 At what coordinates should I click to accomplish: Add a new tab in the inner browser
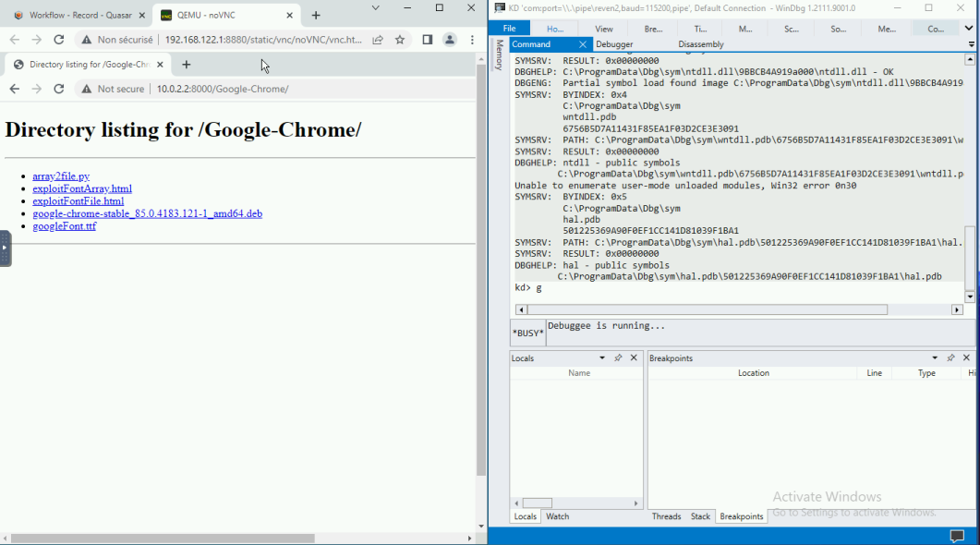click(x=187, y=65)
